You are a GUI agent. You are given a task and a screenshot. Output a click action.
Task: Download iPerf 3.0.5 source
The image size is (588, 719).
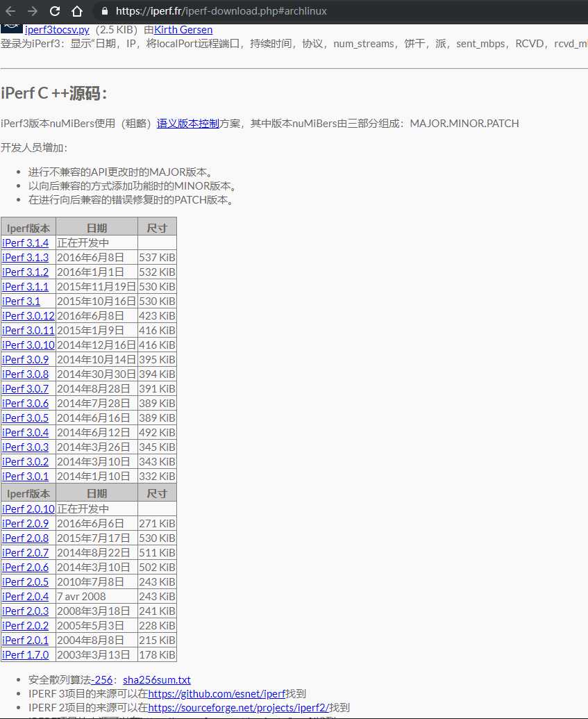click(x=25, y=418)
